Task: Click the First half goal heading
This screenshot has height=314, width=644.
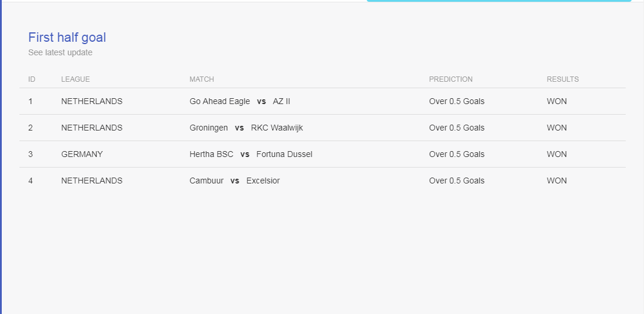Action: (x=67, y=38)
